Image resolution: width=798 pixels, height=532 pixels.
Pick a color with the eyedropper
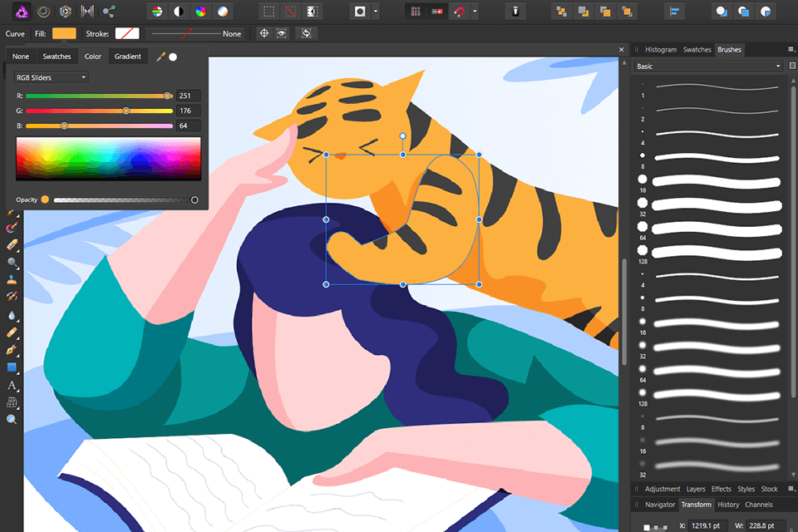[160, 57]
